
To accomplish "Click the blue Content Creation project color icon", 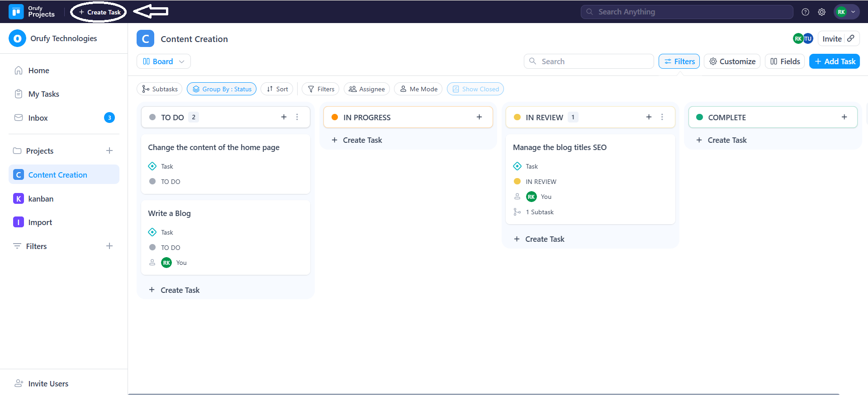I will (145, 39).
